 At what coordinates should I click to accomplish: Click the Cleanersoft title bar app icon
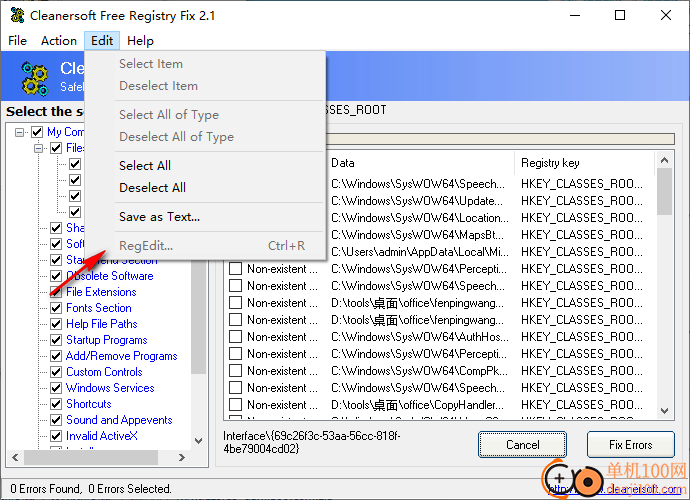pos(17,15)
